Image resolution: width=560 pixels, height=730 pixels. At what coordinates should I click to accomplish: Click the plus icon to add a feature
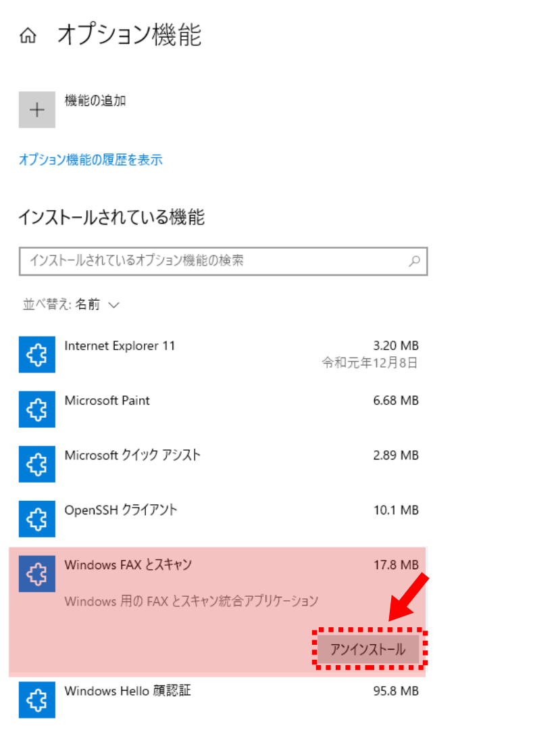[x=37, y=109]
